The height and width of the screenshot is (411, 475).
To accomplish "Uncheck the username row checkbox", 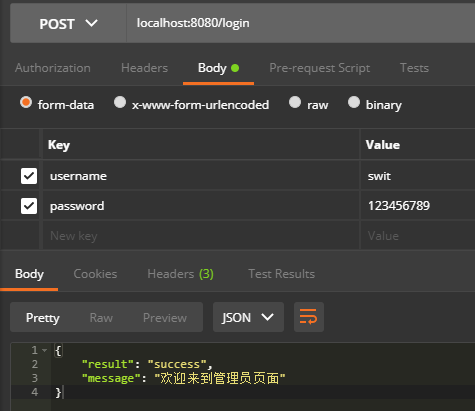I will pos(29,176).
